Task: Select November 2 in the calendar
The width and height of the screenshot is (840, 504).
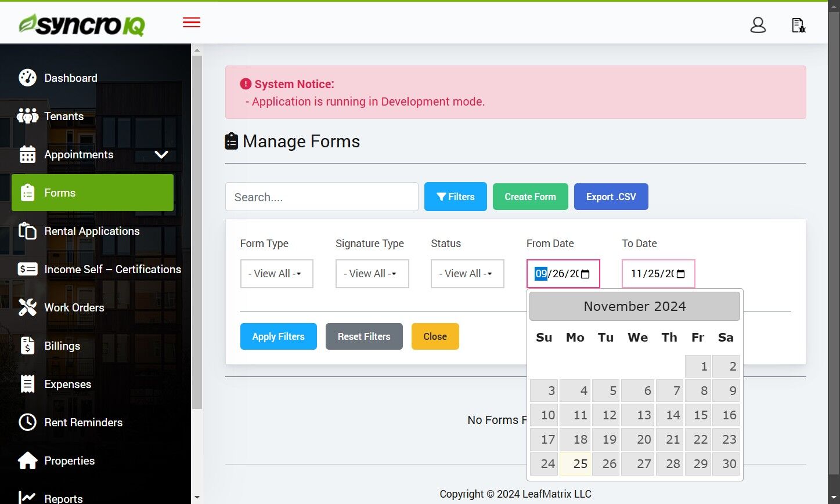Action: [726, 366]
